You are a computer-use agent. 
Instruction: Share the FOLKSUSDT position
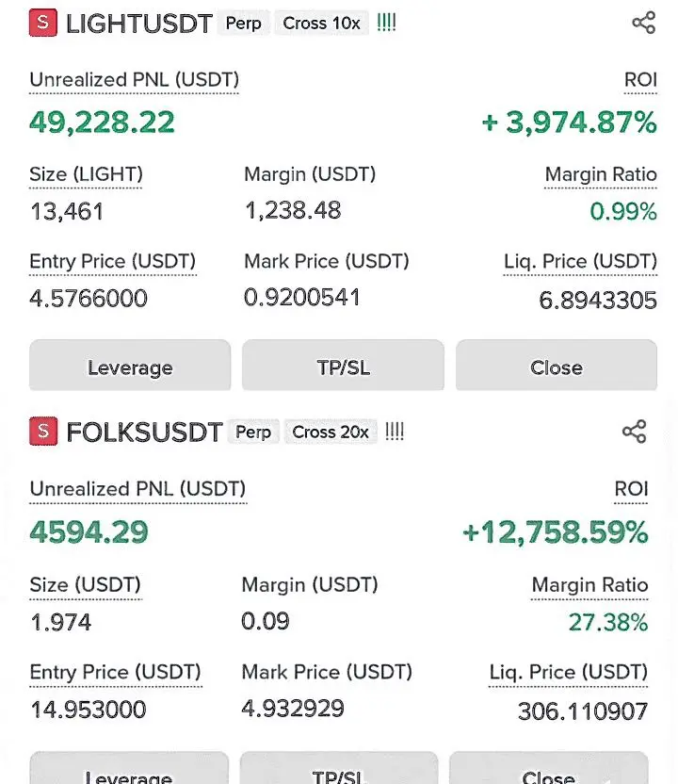(635, 432)
